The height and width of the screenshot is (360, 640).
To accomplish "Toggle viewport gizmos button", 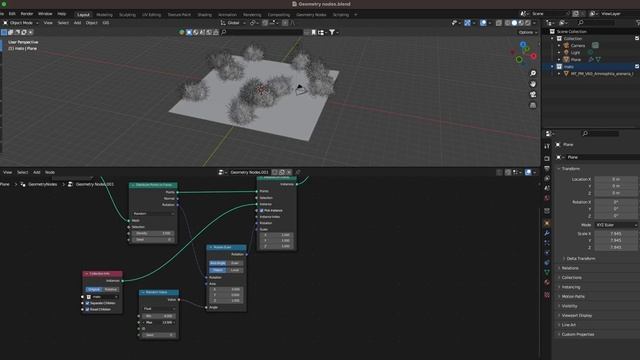I will (x=467, y=23).
